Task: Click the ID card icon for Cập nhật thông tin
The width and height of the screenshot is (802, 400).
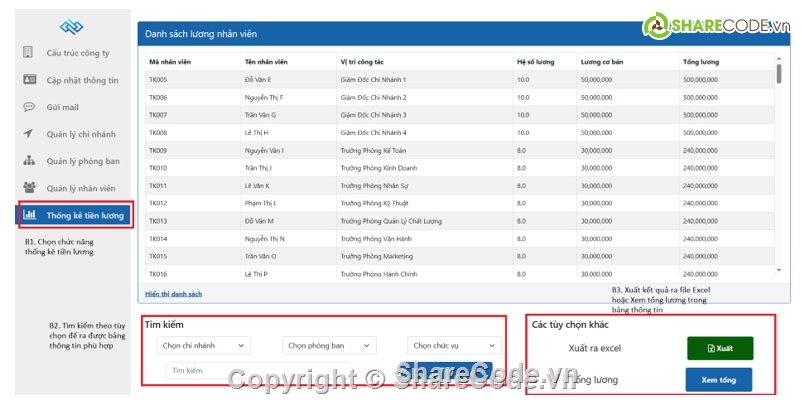Action: pos(29,80)
